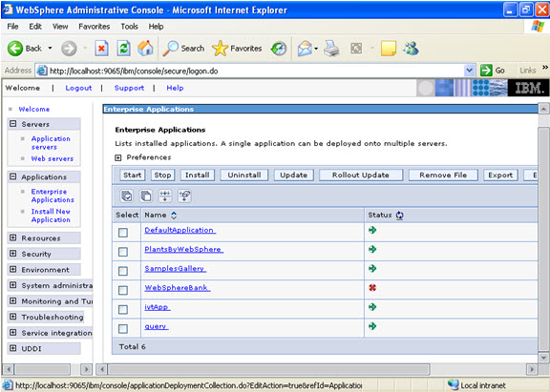Screen dimensions: 550x392
Task: Clear filter value icon
Action: (184, 196)
